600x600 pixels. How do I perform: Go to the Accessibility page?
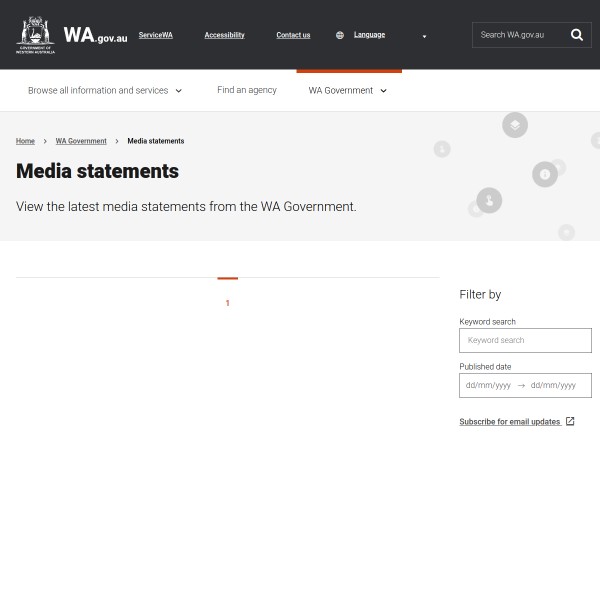[x=224, y=35]
